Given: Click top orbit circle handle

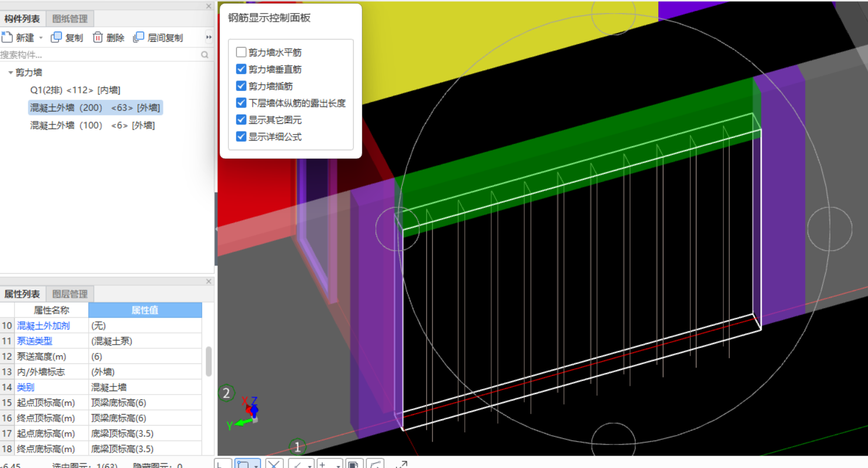Looking at the screenshot, I should coord(614,13).
